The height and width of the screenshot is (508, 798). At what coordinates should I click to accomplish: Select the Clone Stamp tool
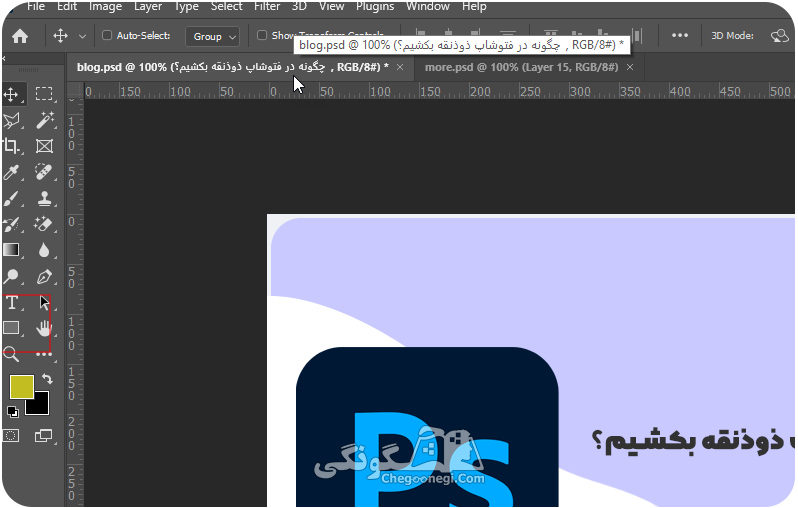(x=44, y=199)
